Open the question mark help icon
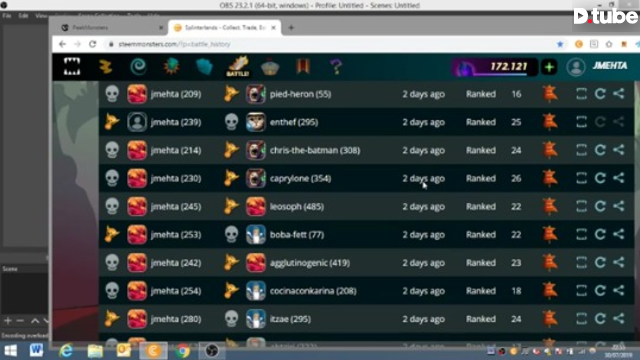The image size is (640, 360). tap(336, 67)
